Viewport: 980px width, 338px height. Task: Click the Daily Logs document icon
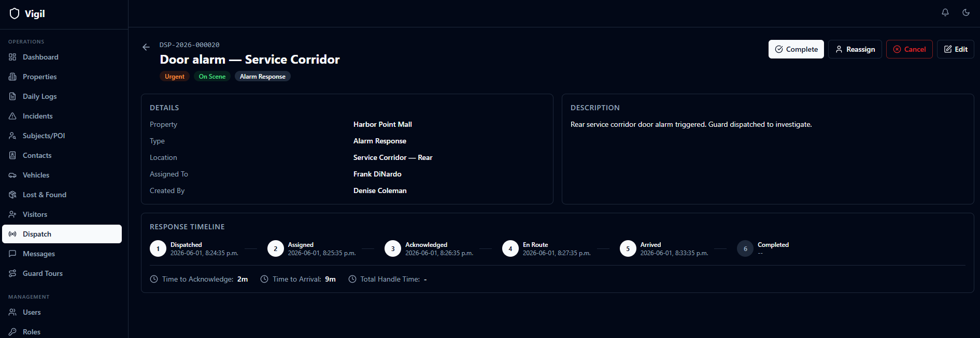click(12, 96)
